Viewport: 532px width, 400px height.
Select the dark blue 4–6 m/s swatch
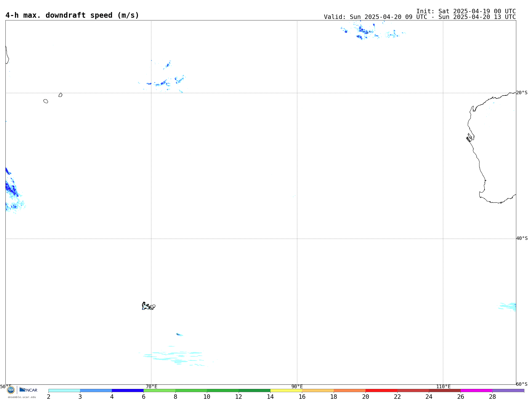click(128, 390)
